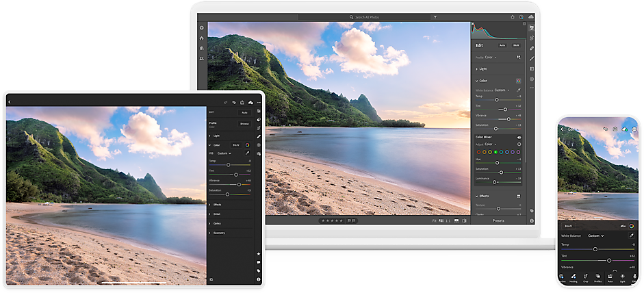Click the cloud sync icon on the phone
Image resolution: width=644 pixels, height=293 pixels.
(625, 129)
